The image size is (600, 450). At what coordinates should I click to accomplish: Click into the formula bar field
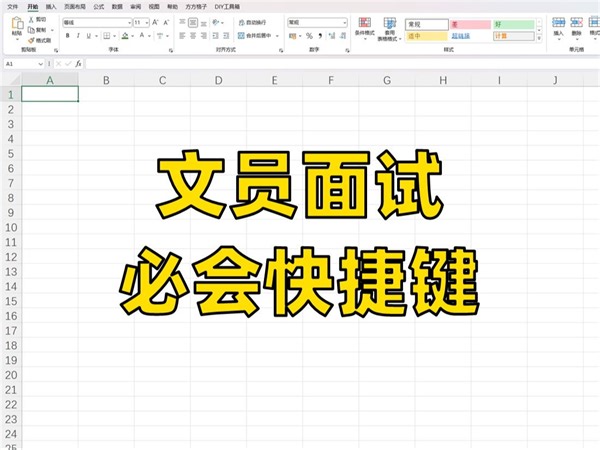342,64
